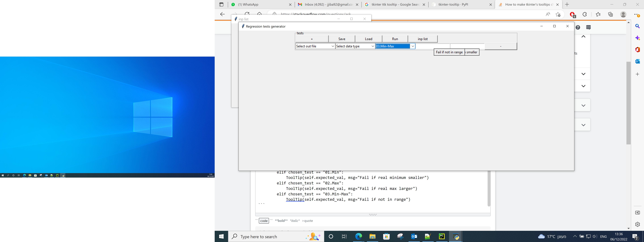
Task: Click the + button to add a test row
Action: tap(312, 39)
